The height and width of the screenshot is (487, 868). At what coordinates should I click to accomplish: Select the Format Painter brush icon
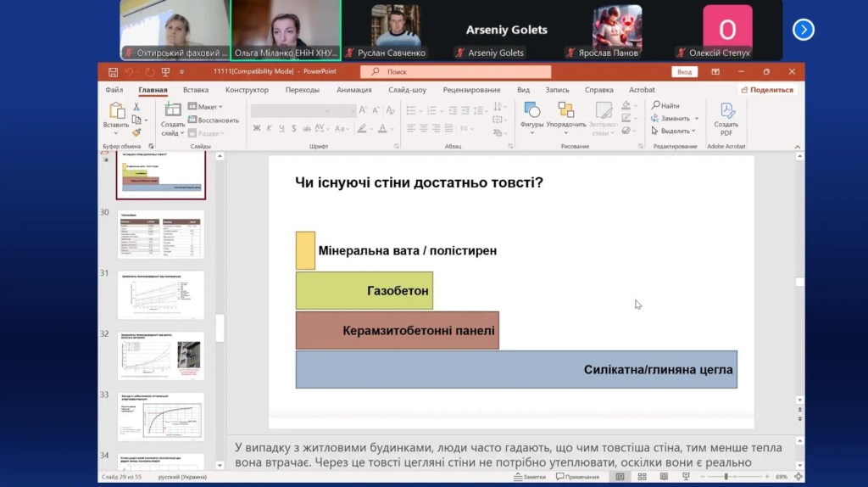136,132
